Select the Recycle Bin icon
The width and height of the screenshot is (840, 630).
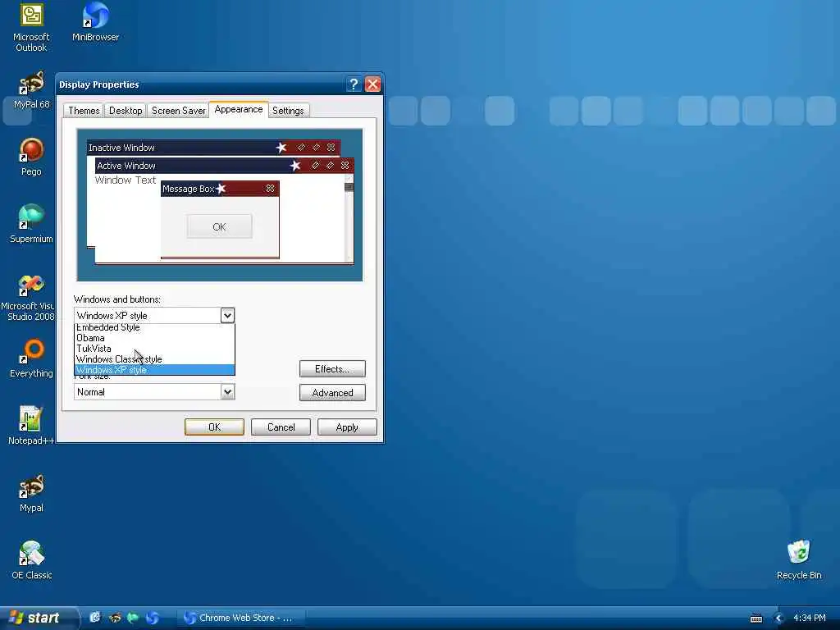tap(799, 560)
